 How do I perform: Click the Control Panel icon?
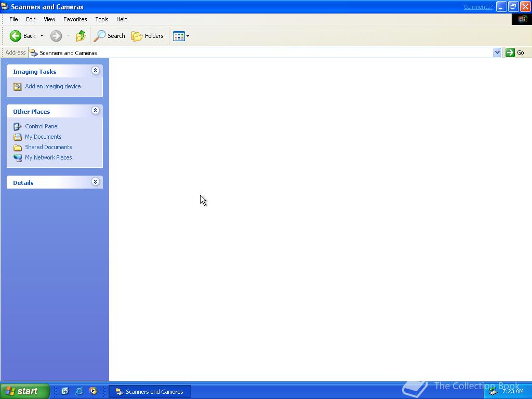[x=17, y=127]
